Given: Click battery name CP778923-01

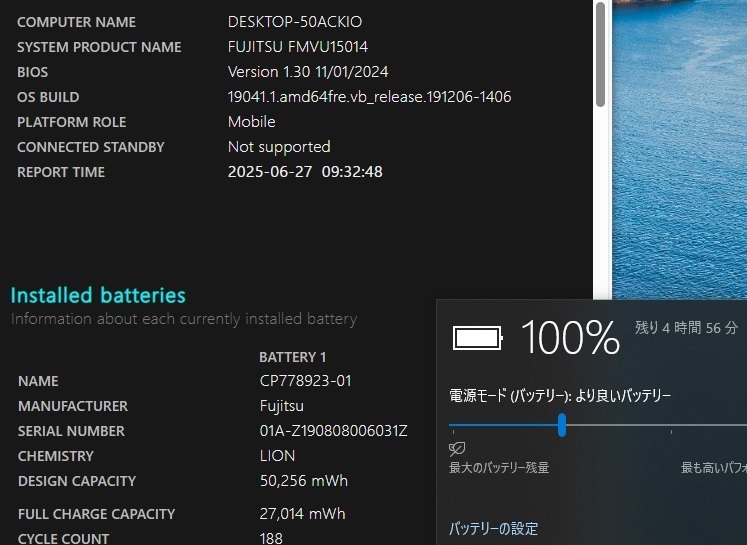Looking at the screenshot, I should pos(305,381).
